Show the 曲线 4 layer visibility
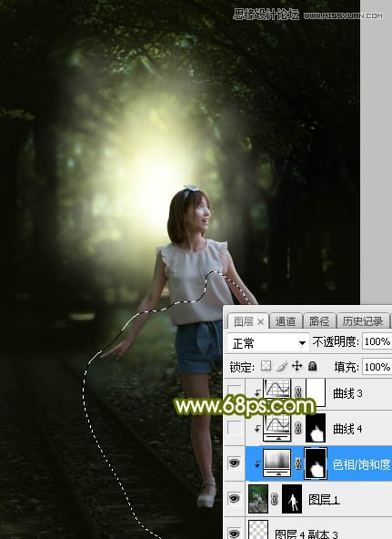Viewport: 392px width, 539px height. [234, 428]
